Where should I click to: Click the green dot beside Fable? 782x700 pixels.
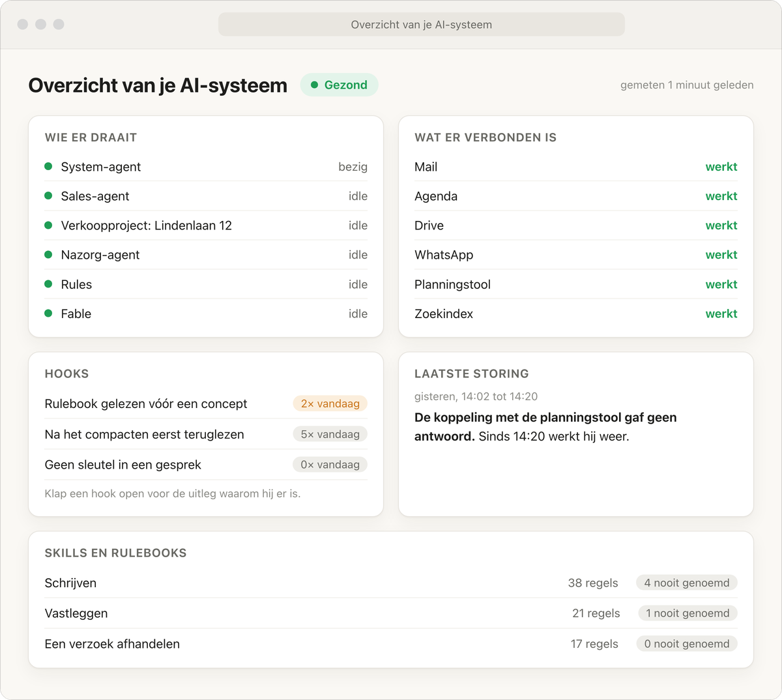(48, 313)
